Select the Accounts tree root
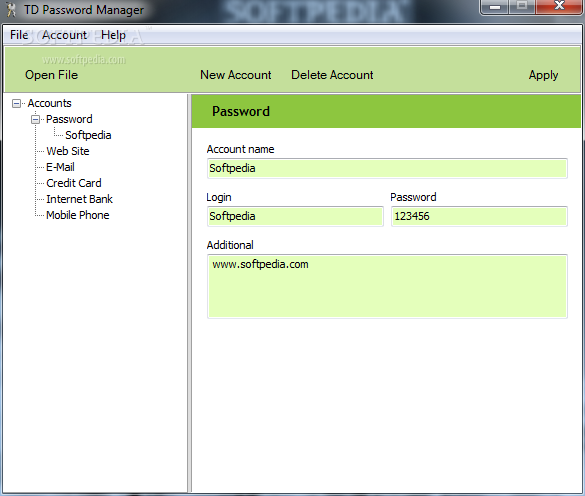The height and width of the screenshot is (496, 585). [49, 103]
